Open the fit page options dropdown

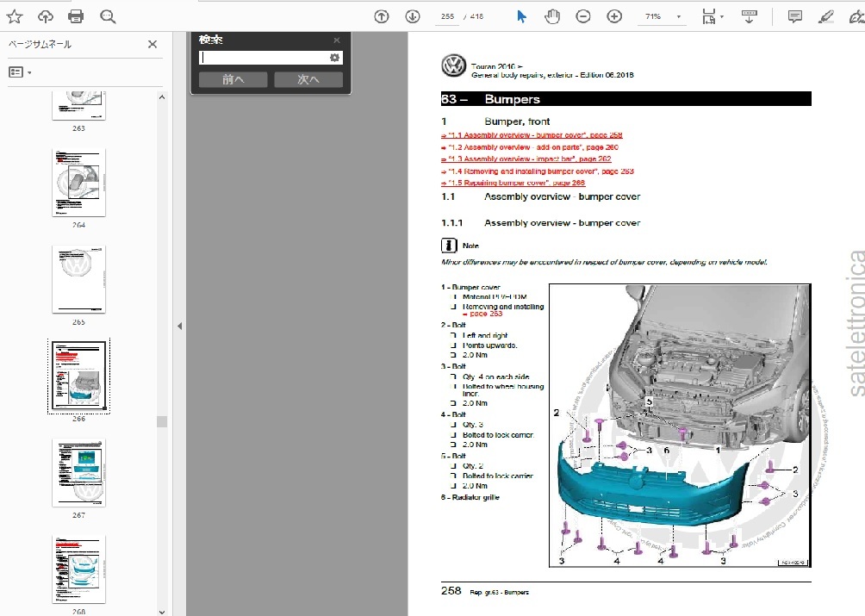[x=713, y=16]
